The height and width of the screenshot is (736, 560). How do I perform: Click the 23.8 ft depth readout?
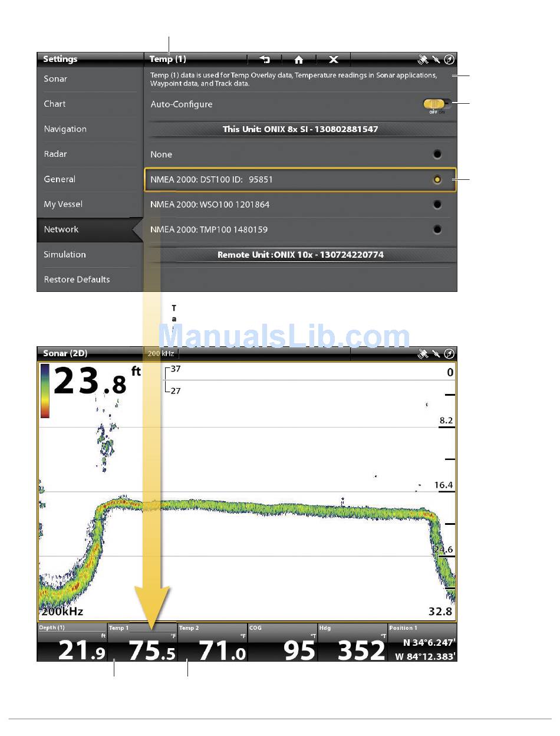[96, 381]
